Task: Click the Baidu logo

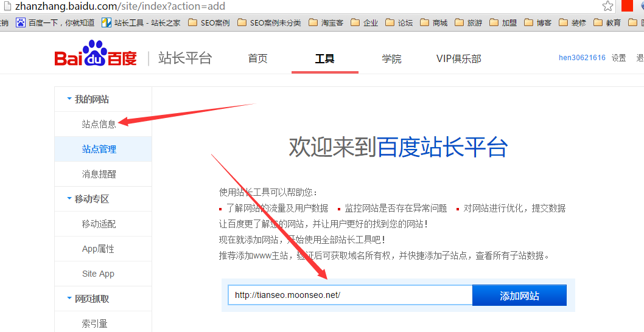Action: point(96,54)
